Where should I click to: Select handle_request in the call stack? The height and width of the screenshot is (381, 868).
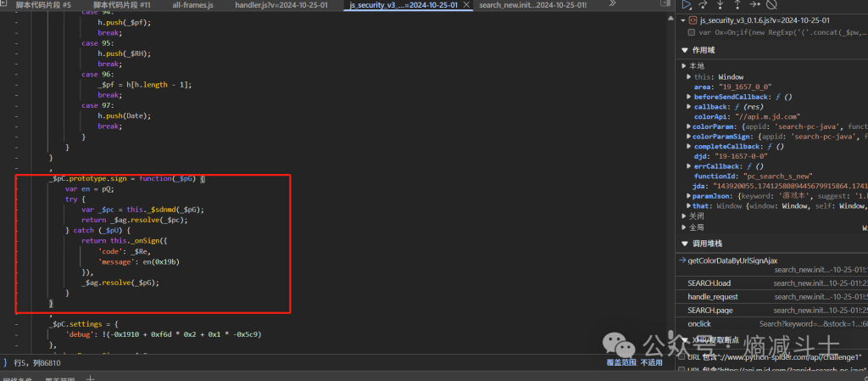pos(712,297)
